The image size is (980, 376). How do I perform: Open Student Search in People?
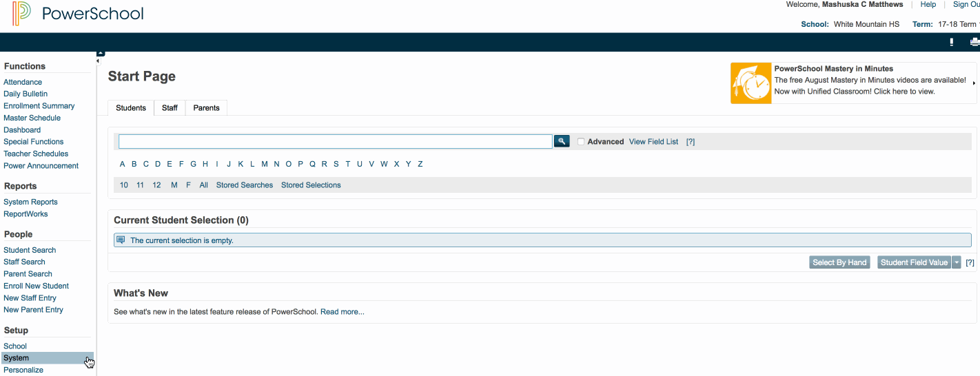coord(30,250)
